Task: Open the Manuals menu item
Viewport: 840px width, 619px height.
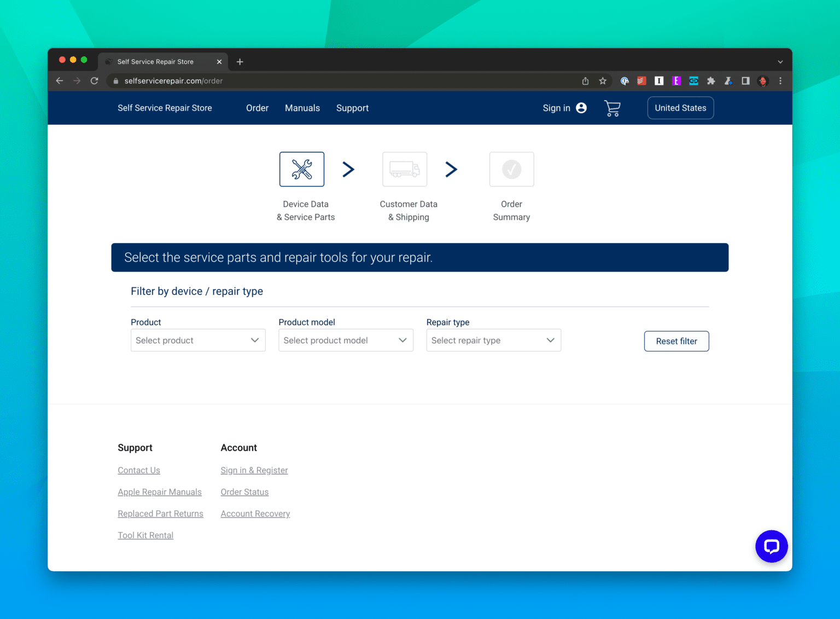Action: [302, 108]
